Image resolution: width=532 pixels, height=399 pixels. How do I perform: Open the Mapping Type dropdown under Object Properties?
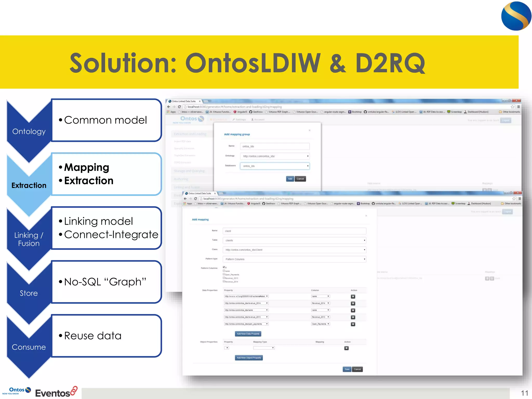[264, 348]
